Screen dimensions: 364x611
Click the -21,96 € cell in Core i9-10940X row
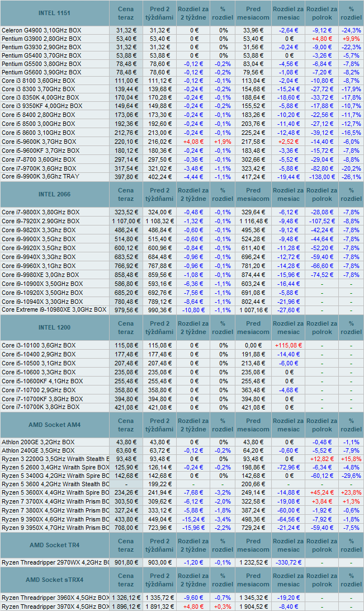click(289, 302)
